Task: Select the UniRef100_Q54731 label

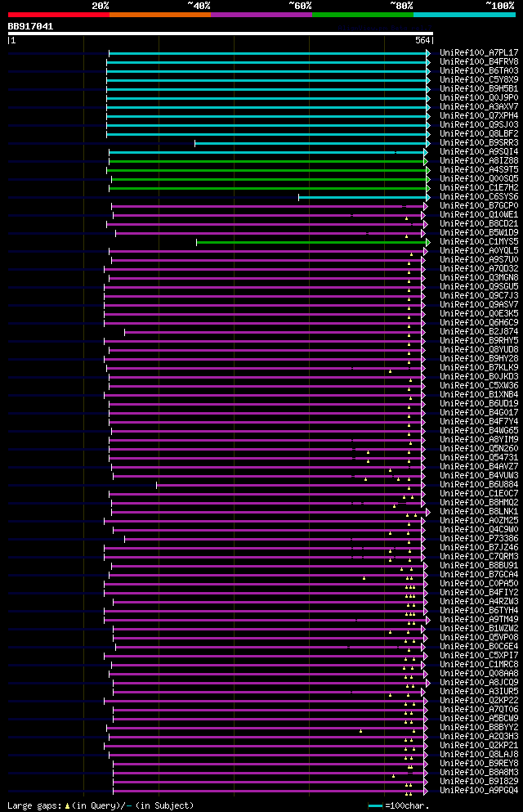Action: tap(479, 457)
